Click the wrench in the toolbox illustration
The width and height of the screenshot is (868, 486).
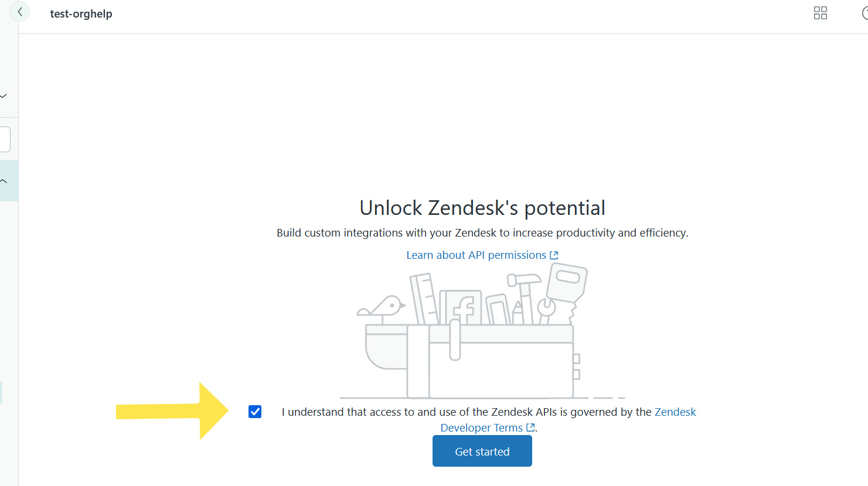[546, 309]
